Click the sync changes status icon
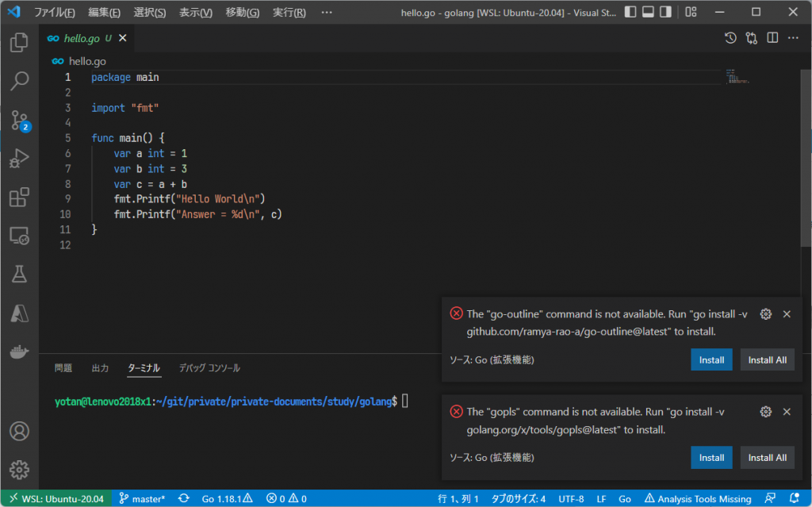Viewport: 812px width, 507px height. 184,498
